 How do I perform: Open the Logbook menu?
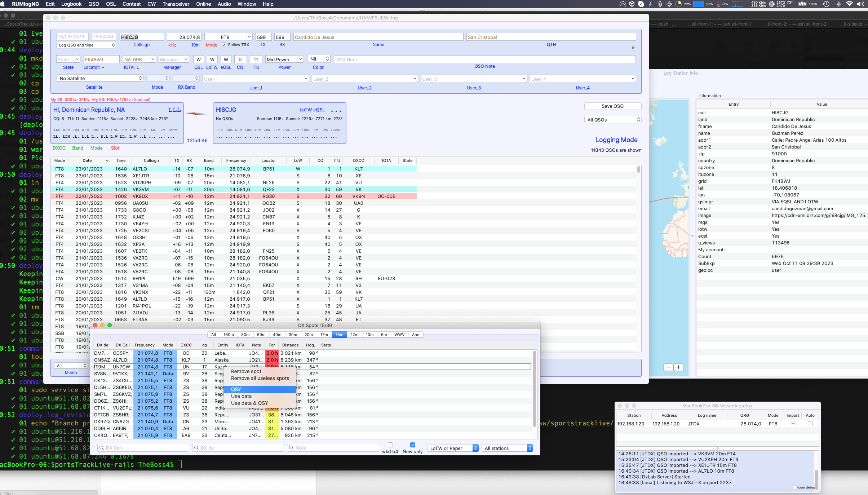coord(71,4)
